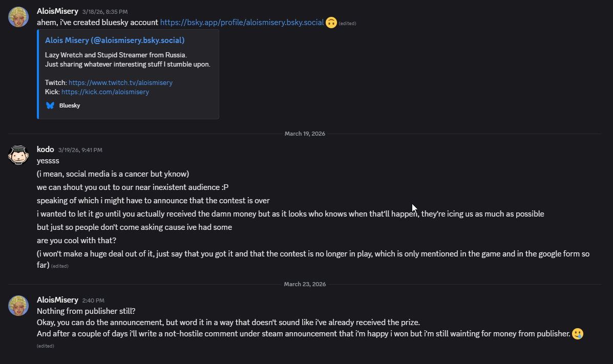Image resolution: width=613 pixels, height=364 pixels.
Task: Click the Bluesky label in the embed footer
Action: click(70, 105)
